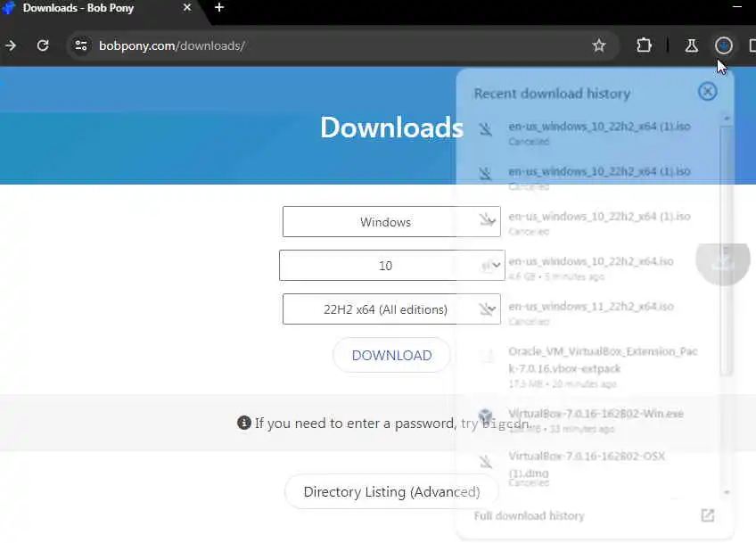Screen dimensions: 756x543
Task: Open the Windows OS dropdown
Action: point(391,222)
